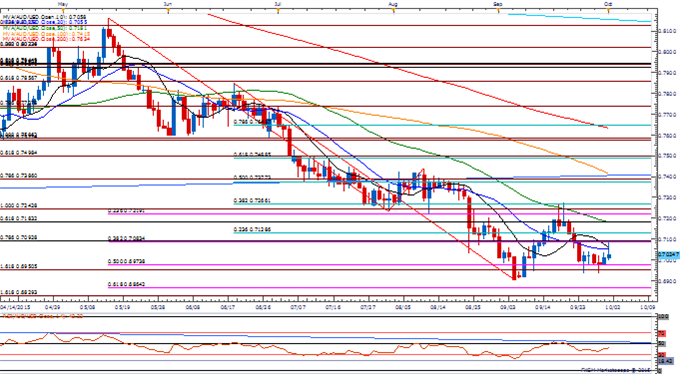
Task: Click the Fibonacci label 0.786 0.70938
Action: click(x=19, y=237)
